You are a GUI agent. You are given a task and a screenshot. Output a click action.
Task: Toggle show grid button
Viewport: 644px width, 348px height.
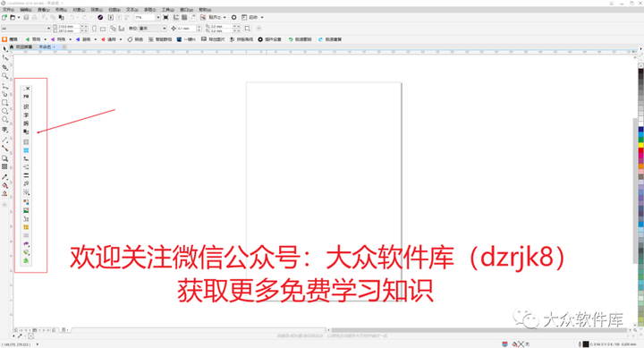(184, 17)
